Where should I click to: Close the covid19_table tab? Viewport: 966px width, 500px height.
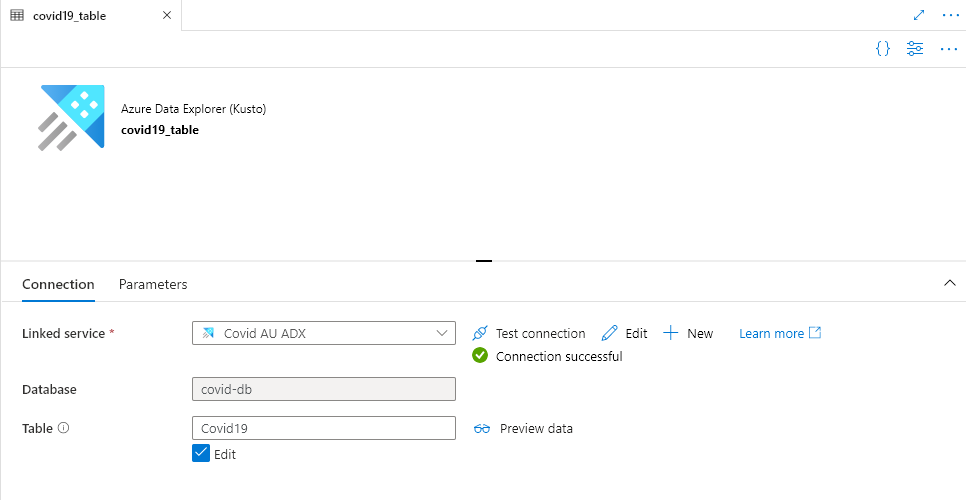167,15
